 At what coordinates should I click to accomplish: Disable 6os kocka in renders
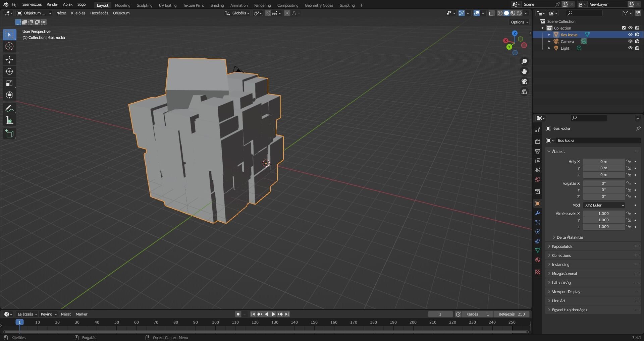[637, 35]
